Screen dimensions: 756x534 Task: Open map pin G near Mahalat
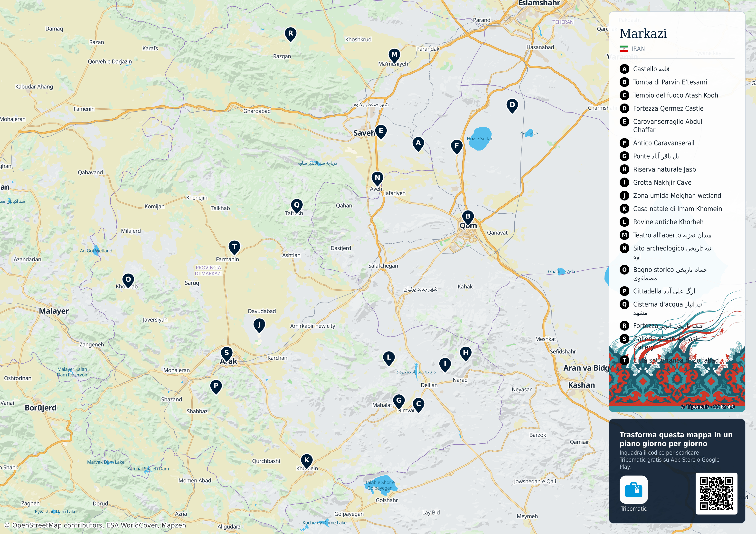pos(399,401)
